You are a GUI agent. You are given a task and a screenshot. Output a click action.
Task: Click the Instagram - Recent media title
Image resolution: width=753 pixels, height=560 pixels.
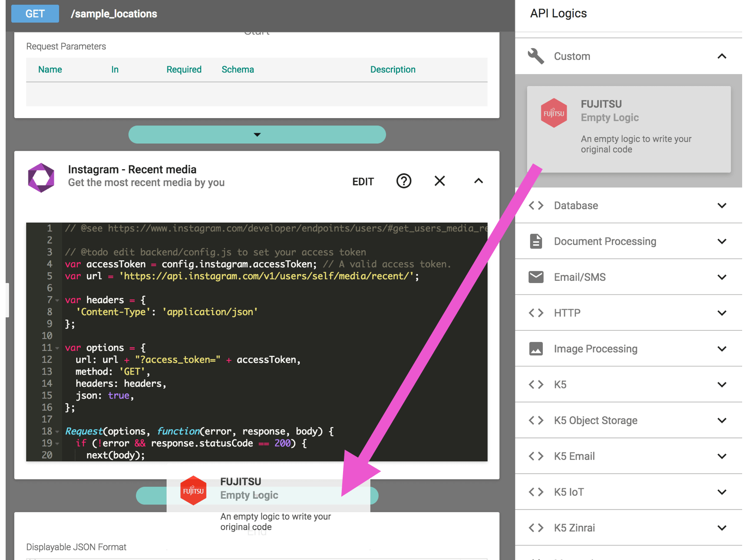pos(132,169)
